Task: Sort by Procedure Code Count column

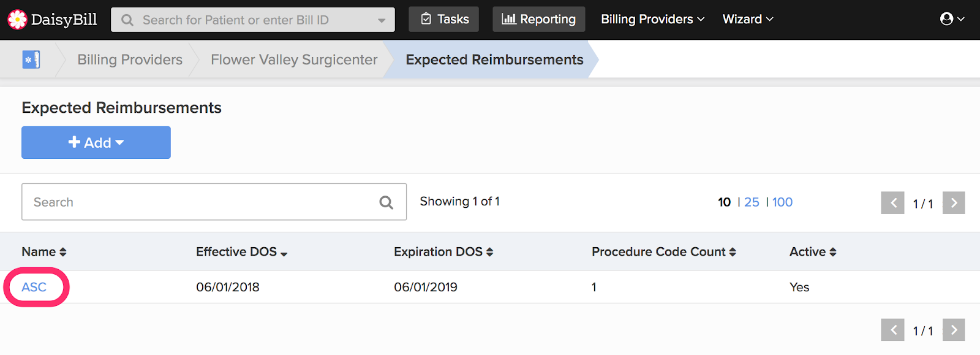Action: 664,252
